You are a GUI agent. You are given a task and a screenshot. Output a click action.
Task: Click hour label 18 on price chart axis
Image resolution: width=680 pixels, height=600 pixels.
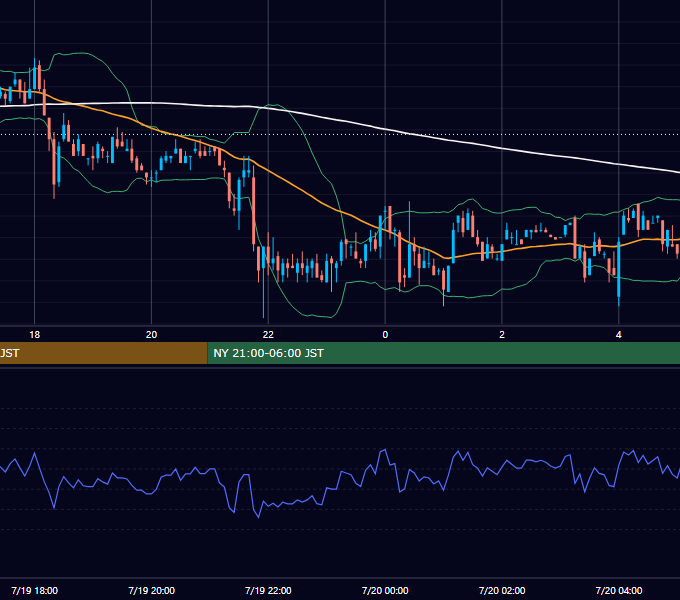point(34,335)
